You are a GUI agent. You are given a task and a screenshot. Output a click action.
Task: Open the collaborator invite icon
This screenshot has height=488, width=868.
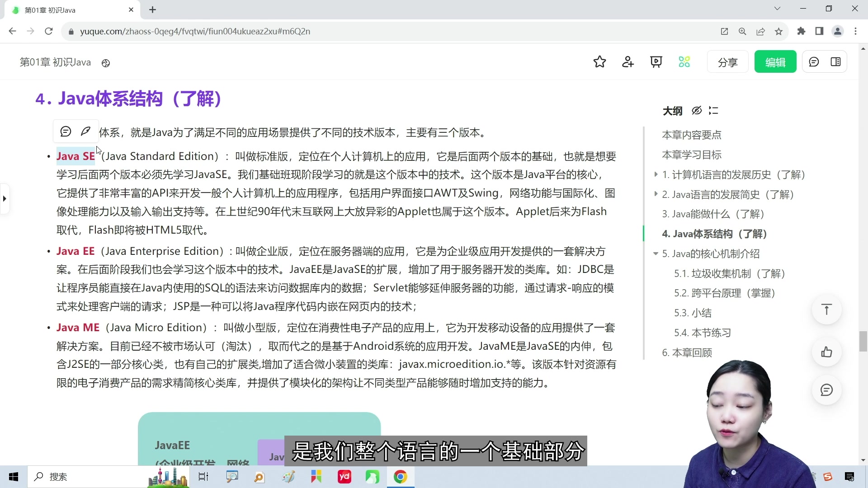[x=628, y=61]
